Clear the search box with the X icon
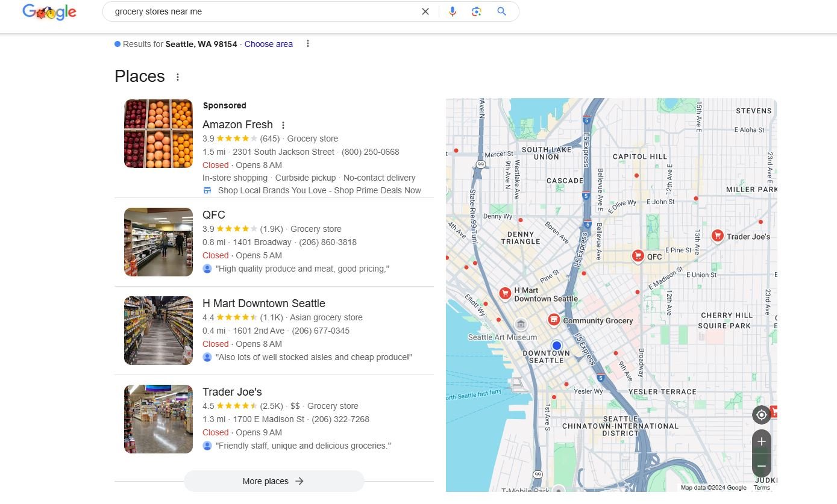The image size is (837, 504). 425,11
